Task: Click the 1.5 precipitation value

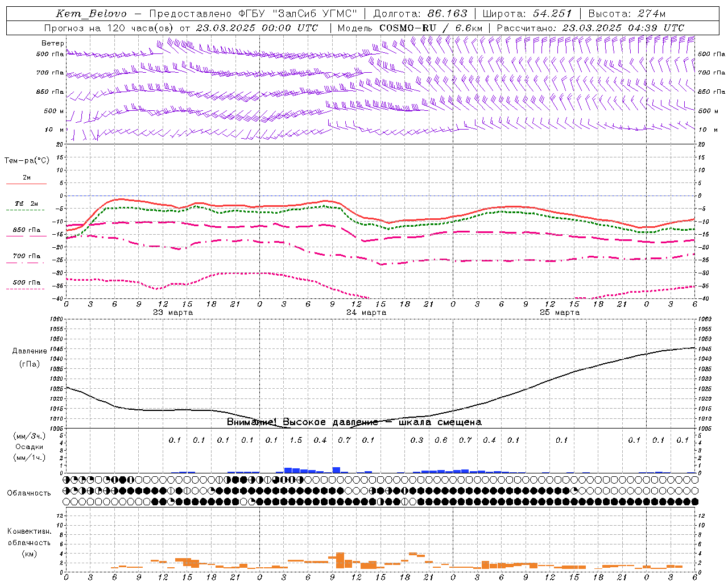Action: point(296,440)
